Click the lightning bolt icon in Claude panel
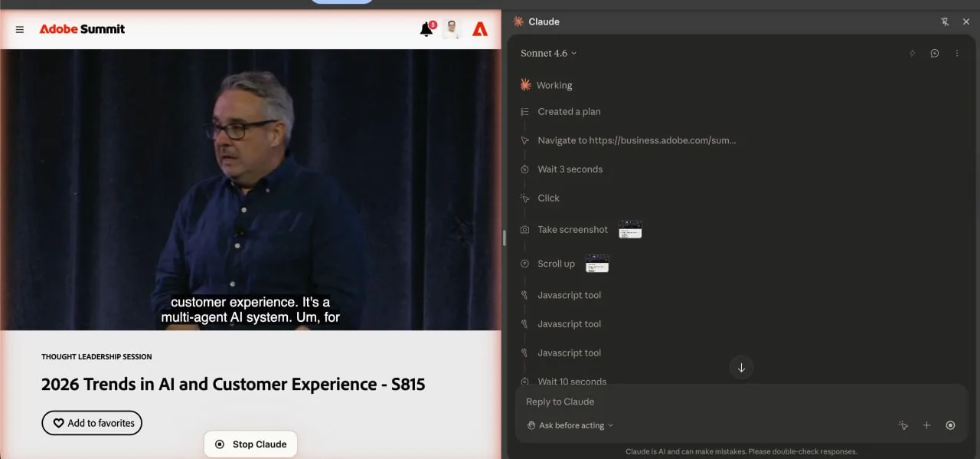This screenshot has height=459, width=980. (912, 53)
